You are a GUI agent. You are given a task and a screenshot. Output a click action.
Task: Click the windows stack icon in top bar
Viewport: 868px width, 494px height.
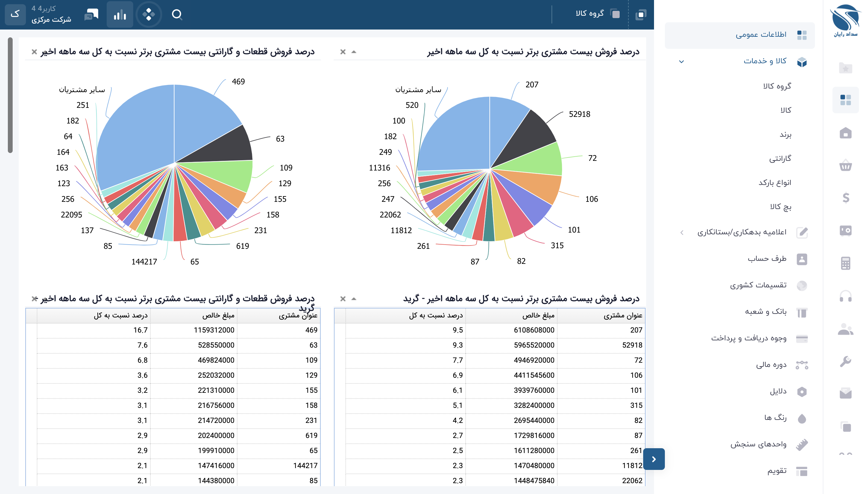click(640, 14)
